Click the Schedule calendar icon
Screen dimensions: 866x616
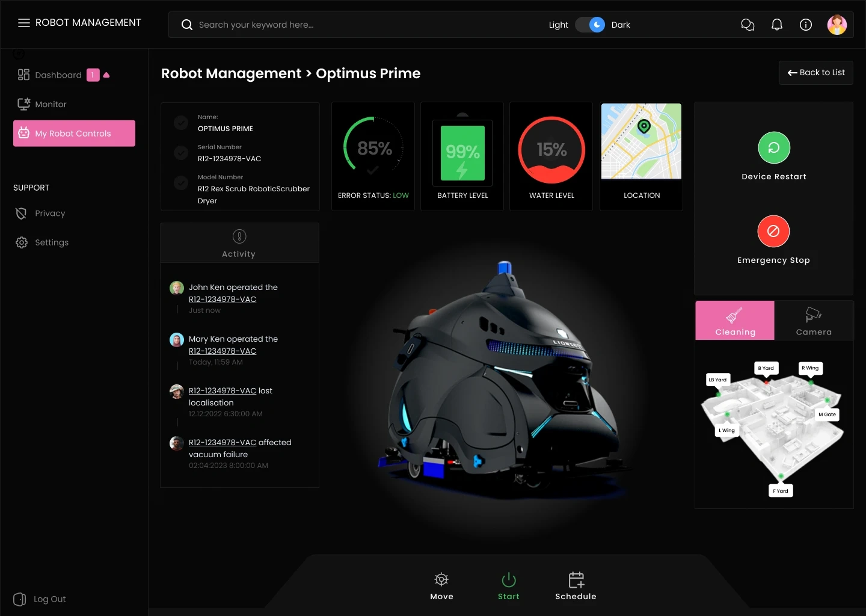(x=576, y=579)
